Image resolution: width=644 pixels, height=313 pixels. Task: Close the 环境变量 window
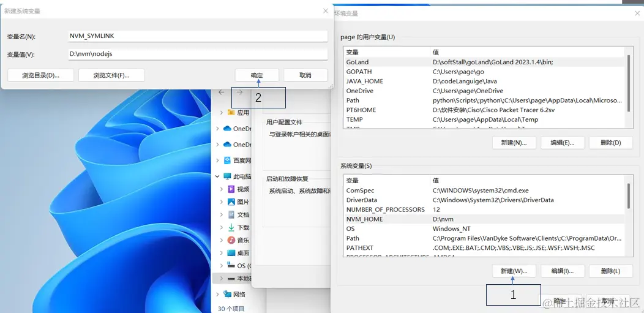point(637,13)
